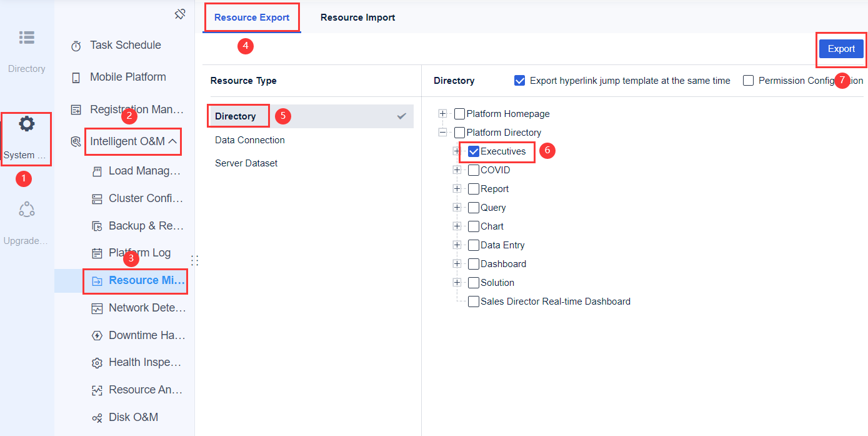Check the Platform Directory checkbox
The width and height of the screenshot is (868, 436).
pyautogui.click(x=459, y=133)
